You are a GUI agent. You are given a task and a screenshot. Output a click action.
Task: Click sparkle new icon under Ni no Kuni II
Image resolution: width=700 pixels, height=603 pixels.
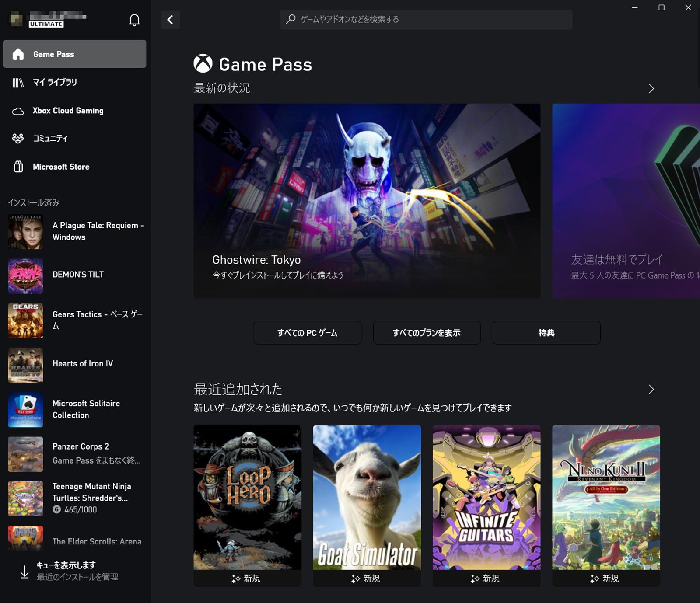594,579
